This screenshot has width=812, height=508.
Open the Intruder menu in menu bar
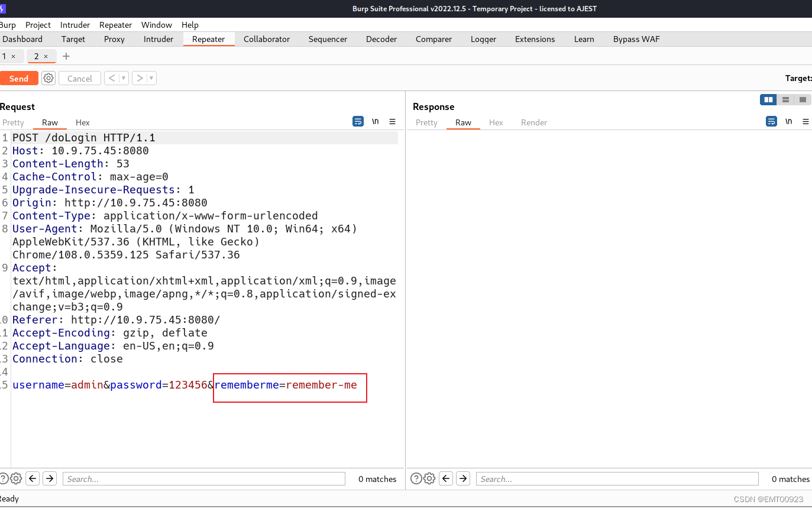coord(75,25)
